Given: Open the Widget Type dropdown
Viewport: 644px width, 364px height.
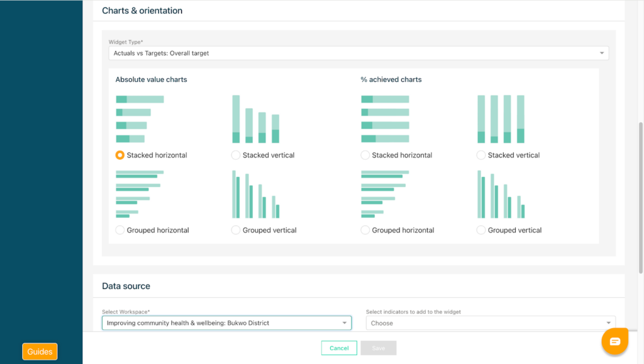Looking at the screenshot, I should 358,54.
